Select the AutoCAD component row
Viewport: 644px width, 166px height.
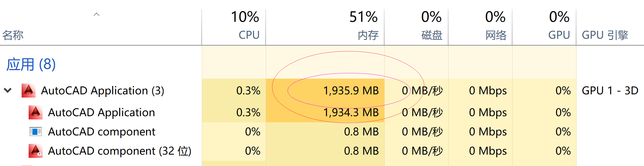(322, 132)
